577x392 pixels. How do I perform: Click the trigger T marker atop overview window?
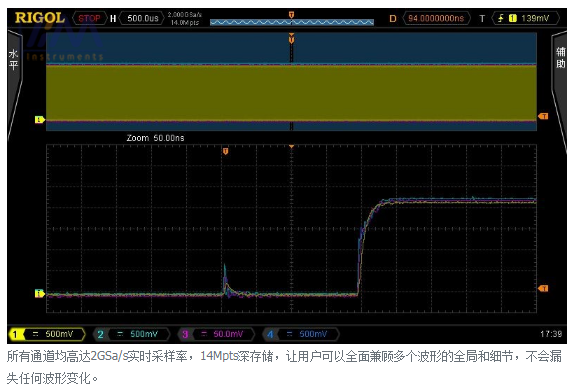[x=291, y=38]
